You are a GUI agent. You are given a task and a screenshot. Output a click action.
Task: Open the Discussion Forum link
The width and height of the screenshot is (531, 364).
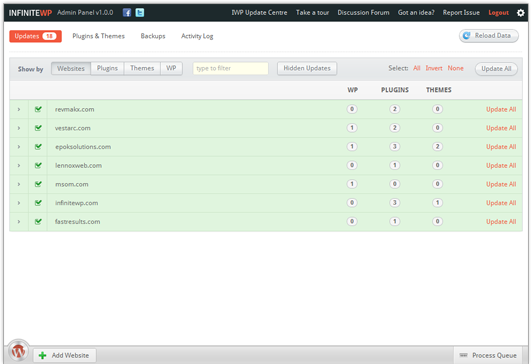[x=363, y=13]
